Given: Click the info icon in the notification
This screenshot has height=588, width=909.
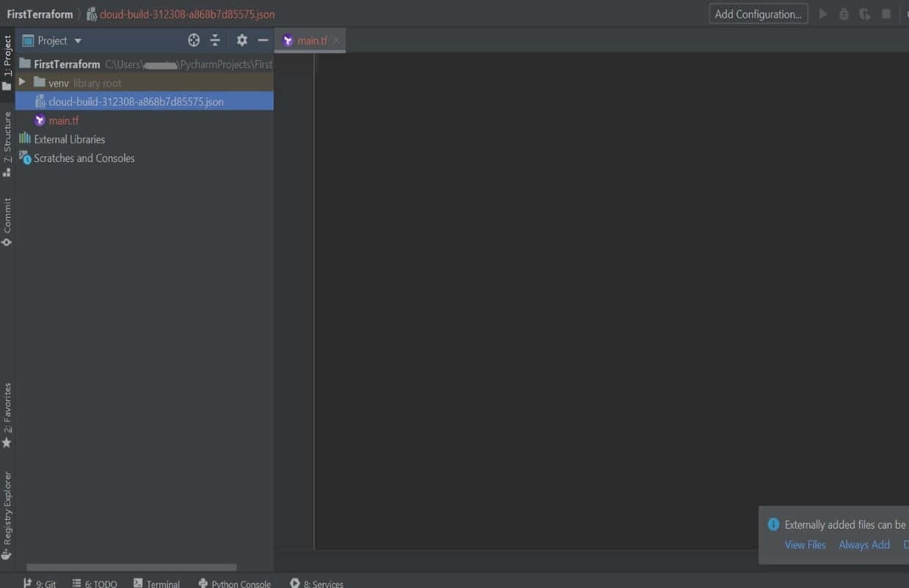Looking at the screenshot, I should (x=773, y=524).
